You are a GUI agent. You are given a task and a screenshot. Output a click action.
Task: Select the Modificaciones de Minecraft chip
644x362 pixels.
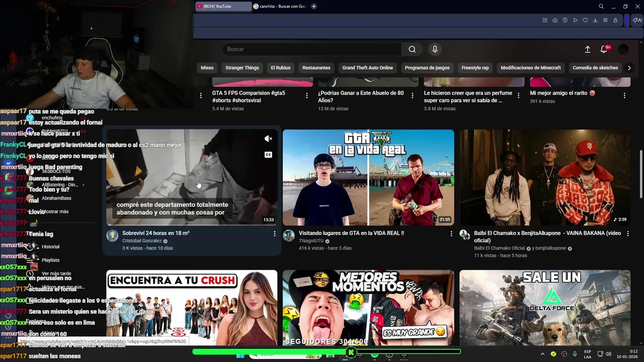click(531, 68)
